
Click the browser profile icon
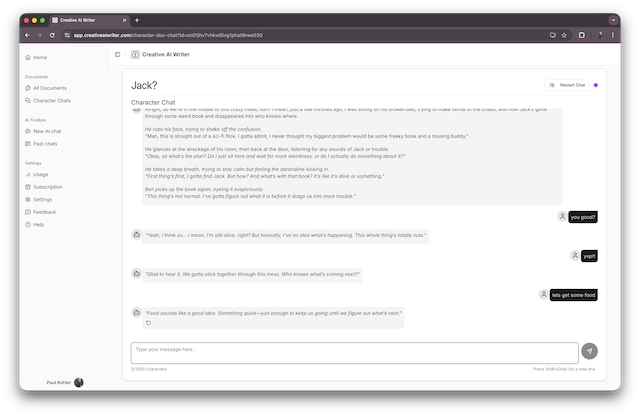click(x=600, y=36)
